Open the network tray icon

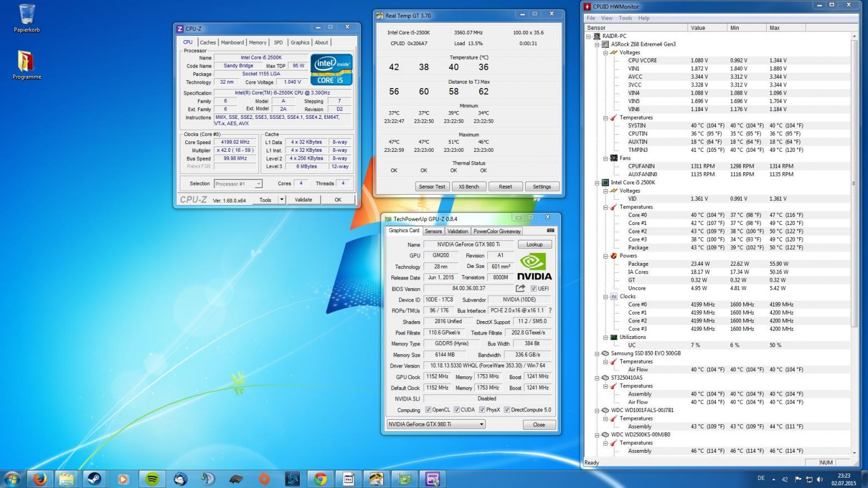pyautogui.click(x=809, y=479)
